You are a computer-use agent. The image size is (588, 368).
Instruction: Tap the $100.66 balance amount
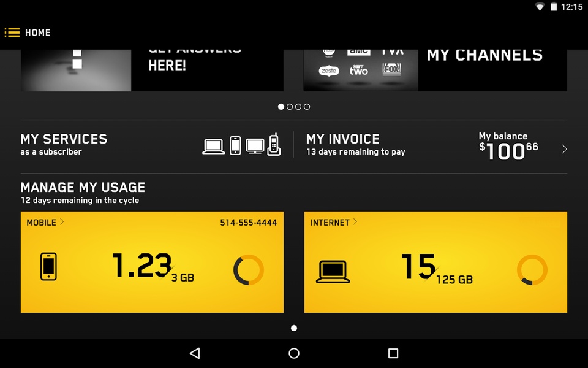tap(508, 151)
